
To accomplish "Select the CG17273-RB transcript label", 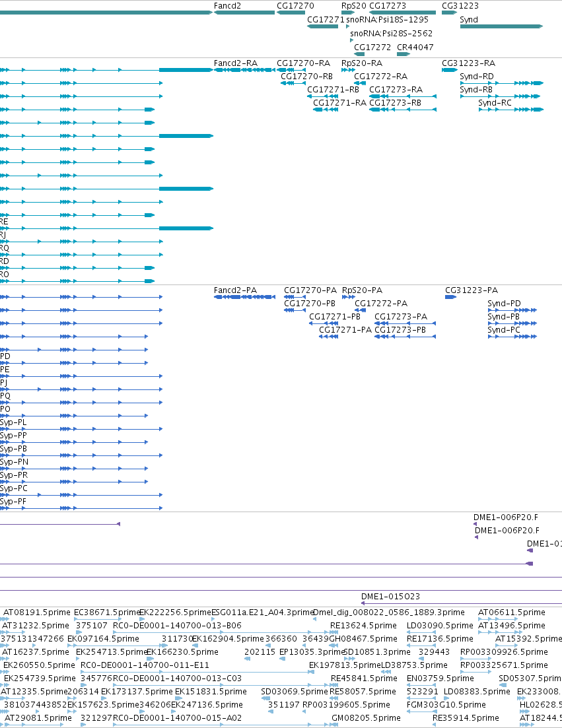I will point(396,102).
